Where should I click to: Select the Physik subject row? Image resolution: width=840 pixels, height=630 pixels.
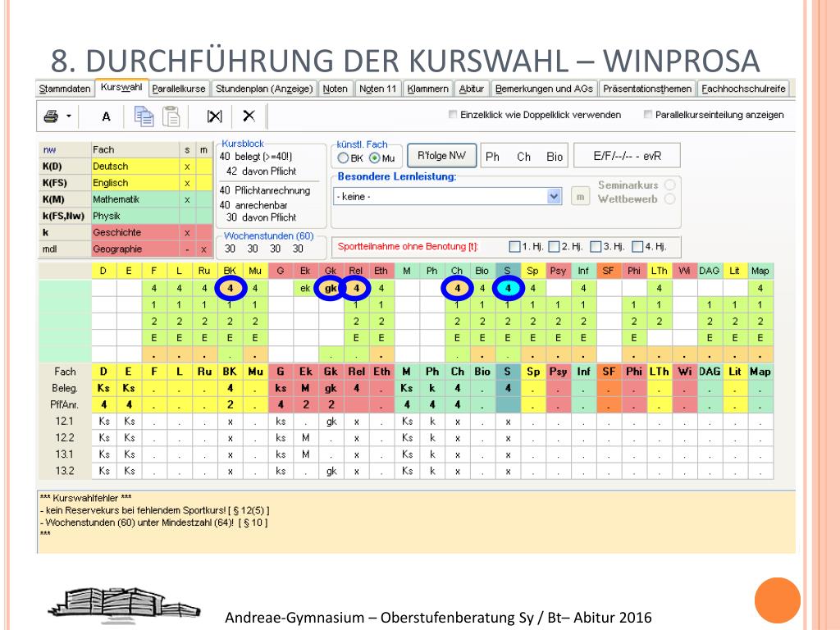pyautogui.click(x=126, y=216)
